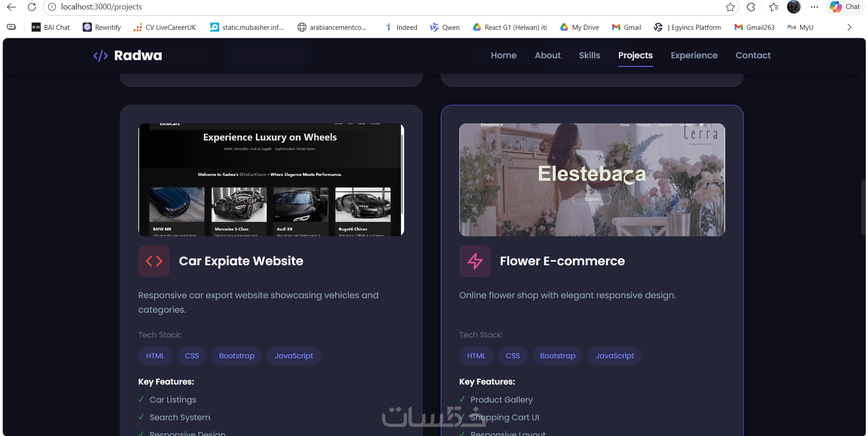Click the CSS tag in Car Expiate card
The image size is (868, 436).
pyautogui.click(x=192, y=356)
